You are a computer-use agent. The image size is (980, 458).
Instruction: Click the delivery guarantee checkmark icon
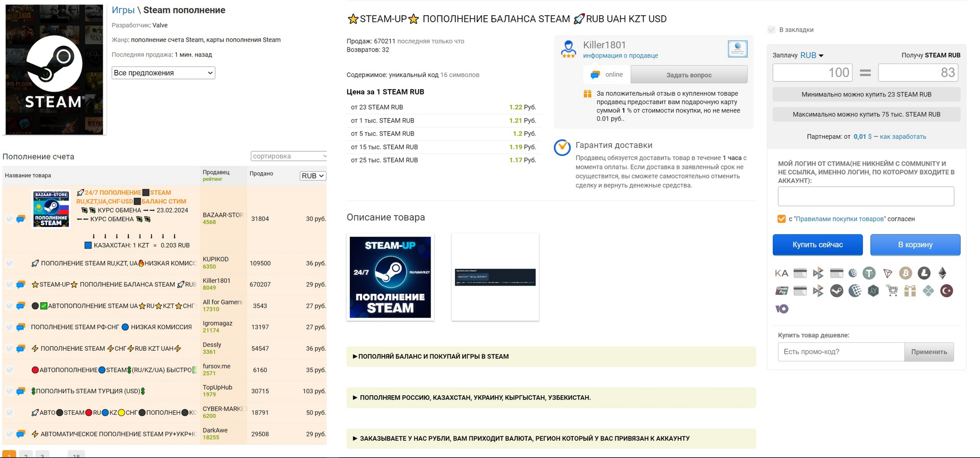coord(562,147)
